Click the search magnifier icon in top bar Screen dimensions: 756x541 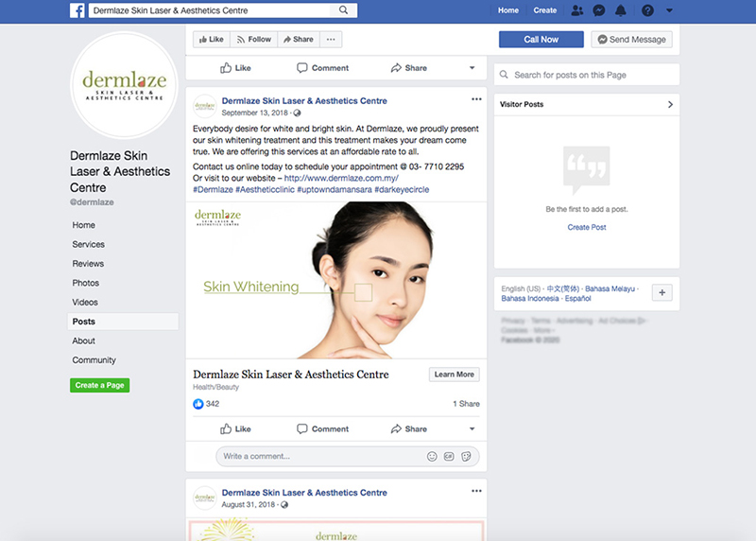point(343,10)
